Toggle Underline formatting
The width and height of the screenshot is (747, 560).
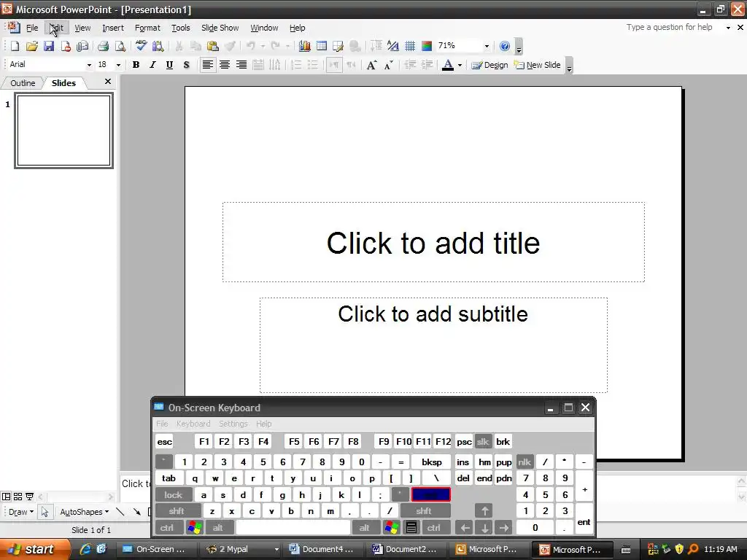pyautogui.click(x=169, y=65)
